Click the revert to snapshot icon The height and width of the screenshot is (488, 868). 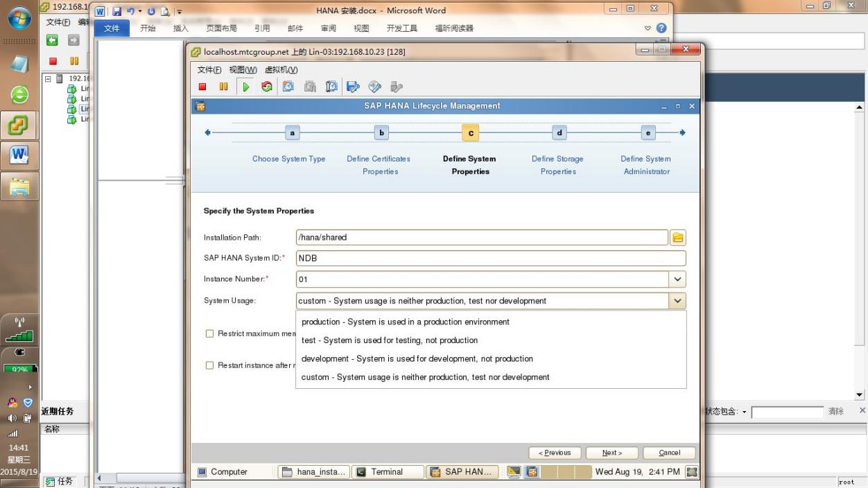310,87
